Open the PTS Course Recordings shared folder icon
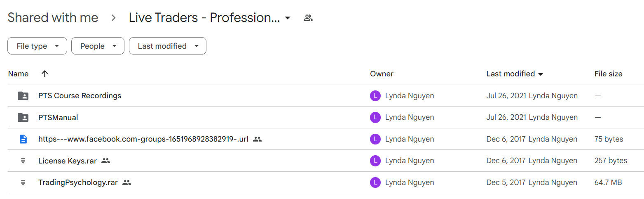 pyautogui.click(x=23, y=96)
